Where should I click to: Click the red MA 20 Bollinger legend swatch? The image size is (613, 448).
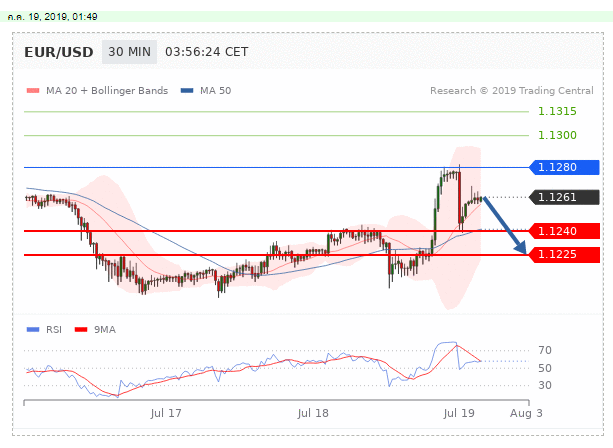pos(33,91)
